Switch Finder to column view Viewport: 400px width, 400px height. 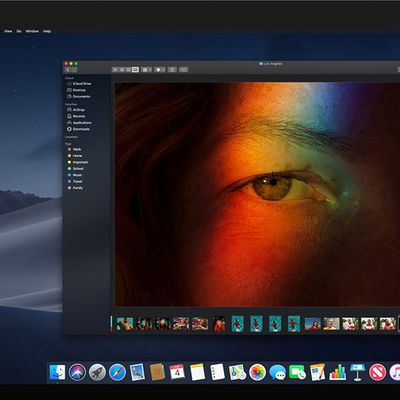click(128, 70)
